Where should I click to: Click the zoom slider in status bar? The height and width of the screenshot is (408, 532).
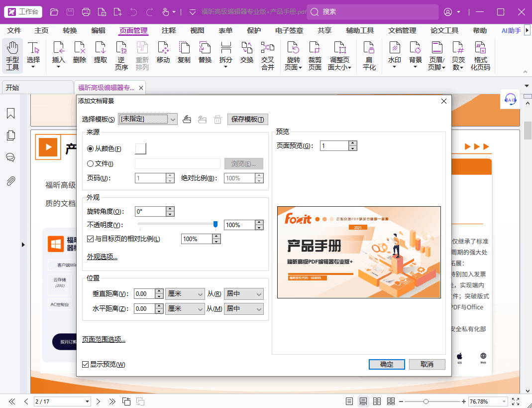(x=426, y=402)
